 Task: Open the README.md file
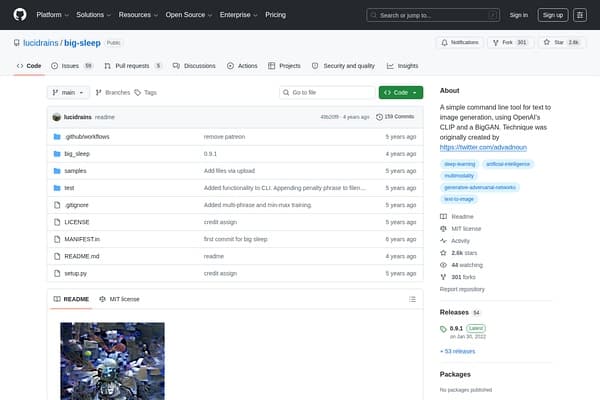pyautogui.click(x=82, y=256)
